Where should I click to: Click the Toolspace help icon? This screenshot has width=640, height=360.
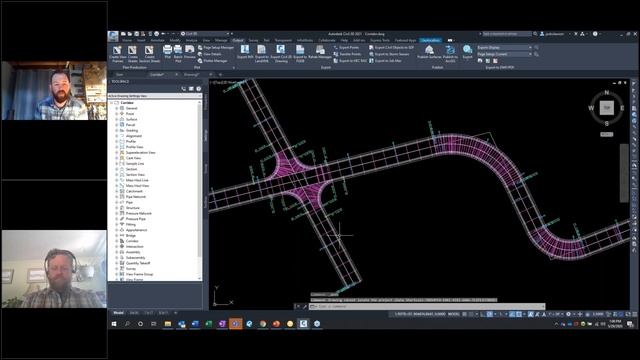click(x=198, y=89)
